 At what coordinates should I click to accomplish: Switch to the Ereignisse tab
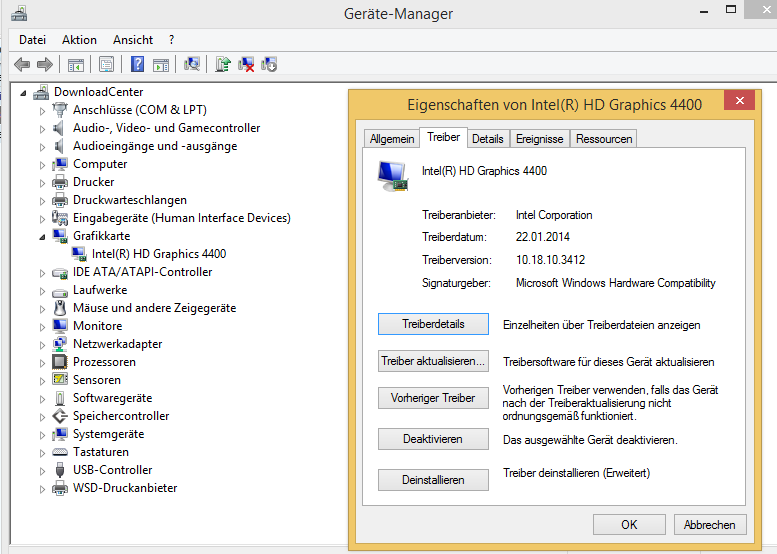[x=540, y=139]
